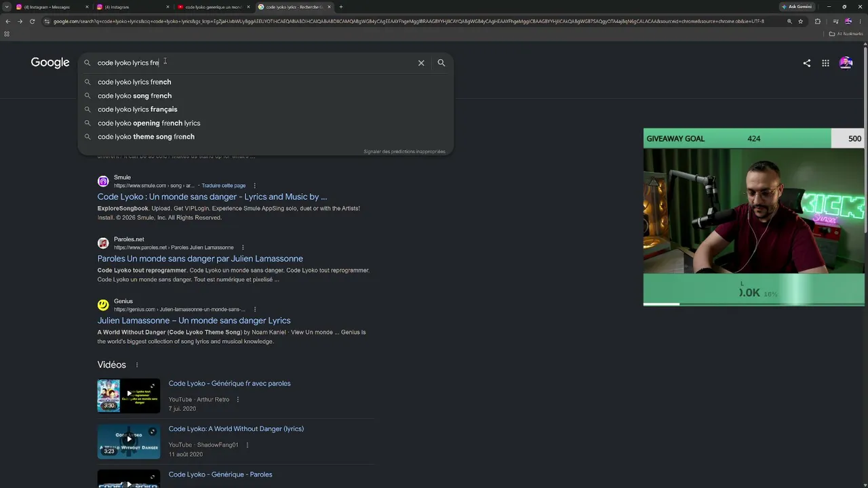The width and height of the screenshot is (868, 488).
Task: Click "Traduire cette page" link
Action: (224, 186)
